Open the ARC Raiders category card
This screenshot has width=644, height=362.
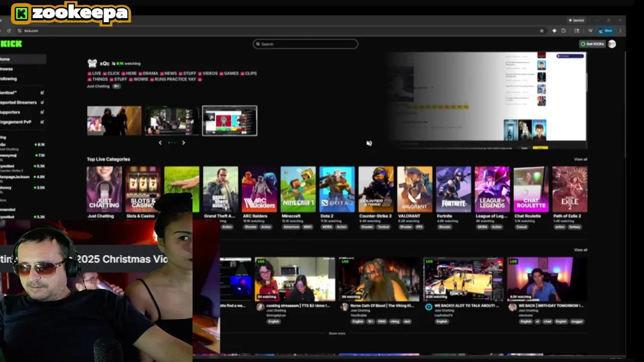(x=259, y=190)
